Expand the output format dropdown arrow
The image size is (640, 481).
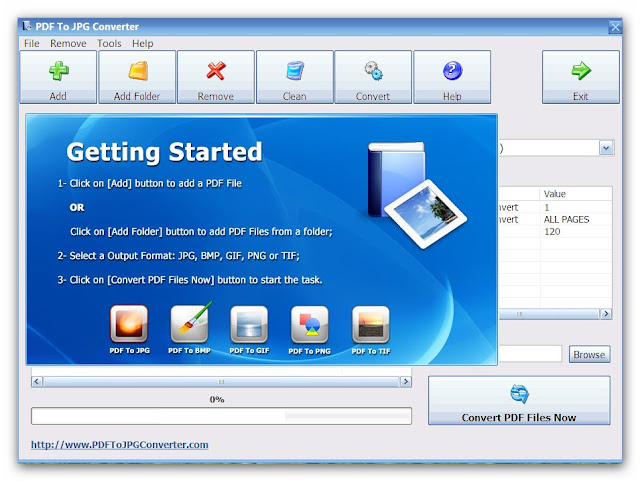point(606,147)
